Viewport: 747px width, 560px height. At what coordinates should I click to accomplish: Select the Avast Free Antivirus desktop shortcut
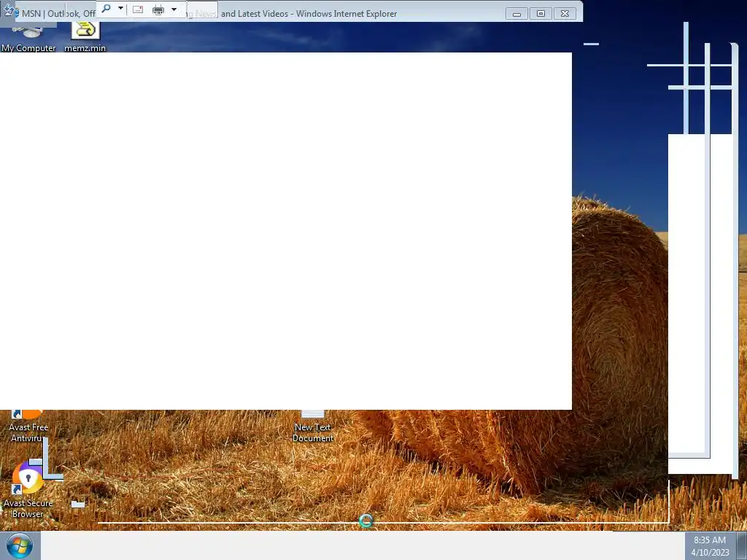(28, 427)
